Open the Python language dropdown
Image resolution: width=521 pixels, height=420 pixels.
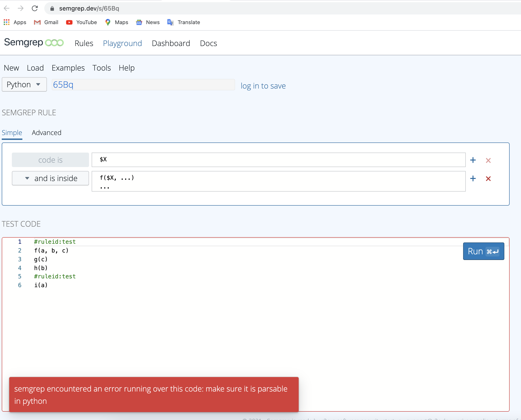point(24,84)
